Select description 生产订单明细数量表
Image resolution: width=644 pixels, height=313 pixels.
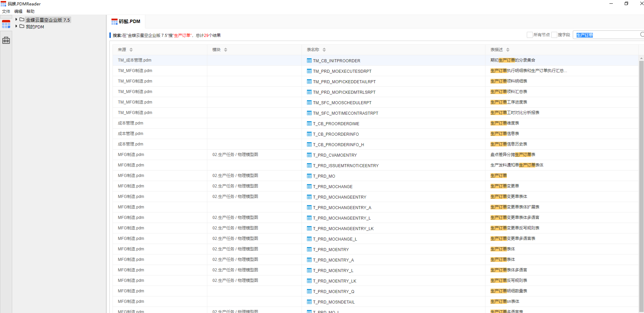[508, 291]
